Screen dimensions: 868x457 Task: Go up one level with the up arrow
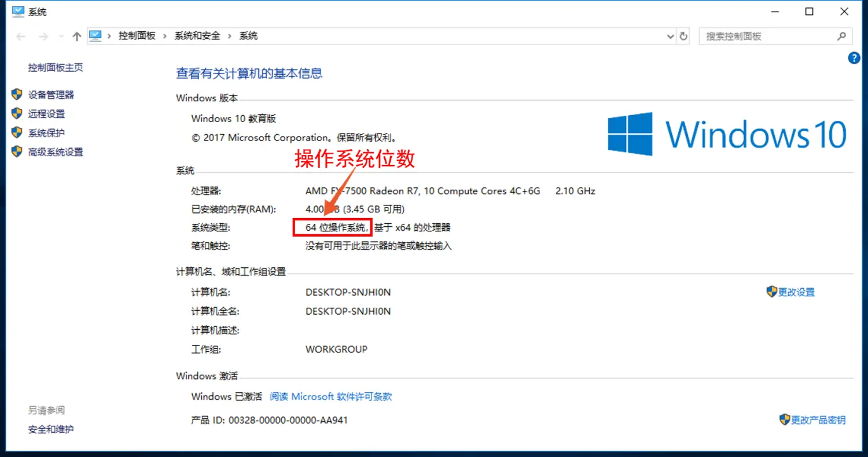(76, 36)
